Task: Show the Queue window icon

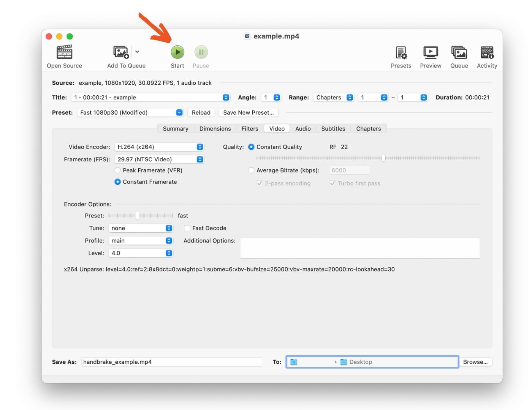Action: [459, 53]
